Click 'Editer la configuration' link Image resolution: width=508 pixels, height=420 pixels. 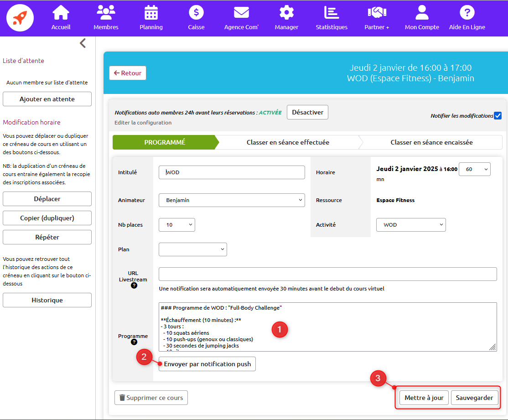pos(143,123)
